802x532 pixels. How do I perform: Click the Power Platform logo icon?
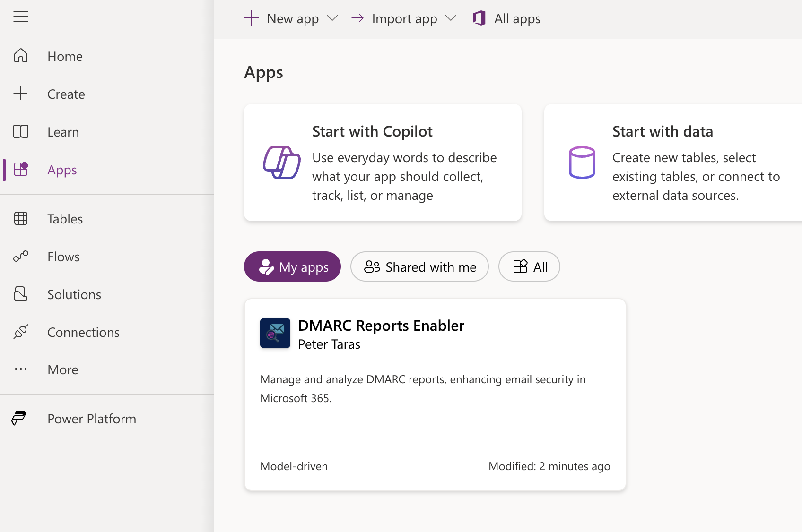(x=19, y=418)
